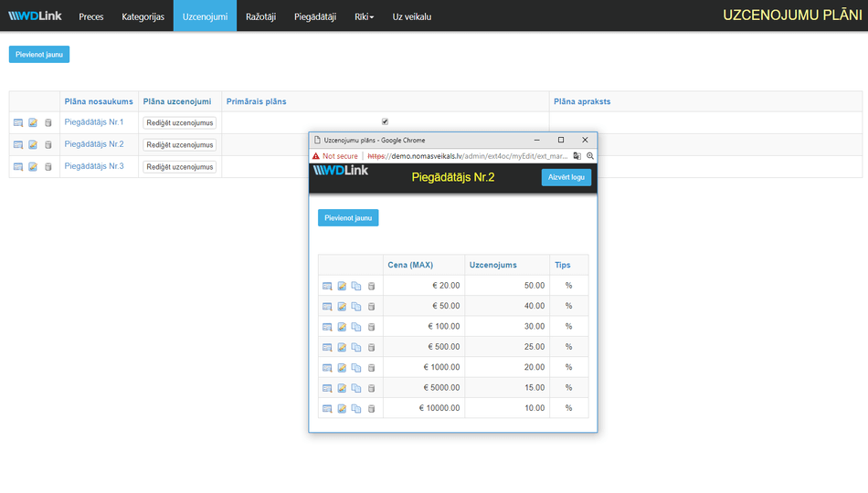Expand the Rīki dropdown menu

coord(364,16)
